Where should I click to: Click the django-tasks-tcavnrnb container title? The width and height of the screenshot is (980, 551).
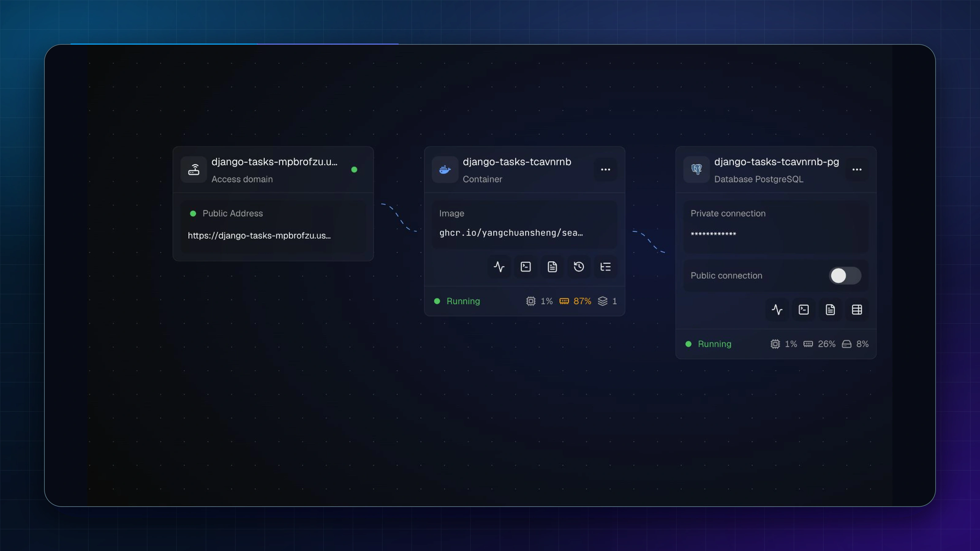(x=517, y=162)
